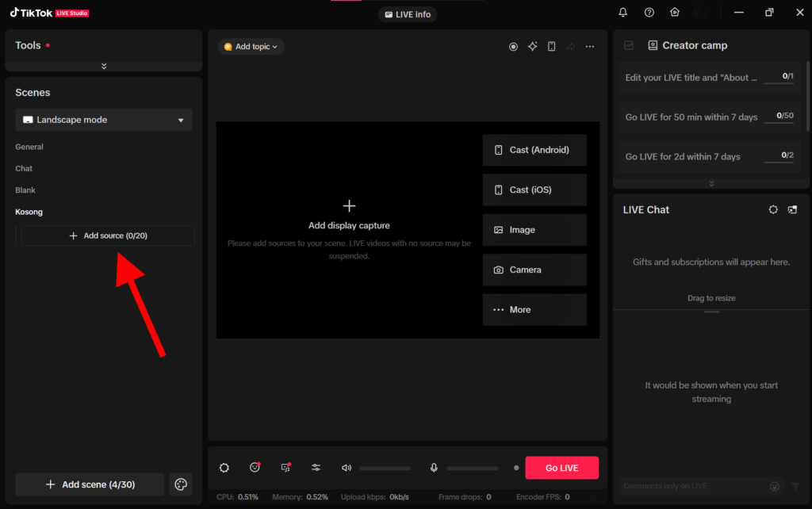Mute the speaker volume icon

346,468
